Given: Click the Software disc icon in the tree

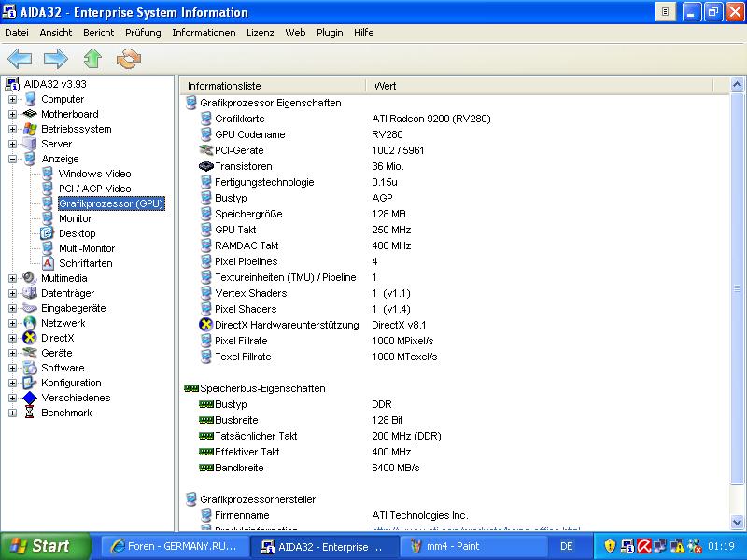Looking at the screenshot, I should point(30,368).
